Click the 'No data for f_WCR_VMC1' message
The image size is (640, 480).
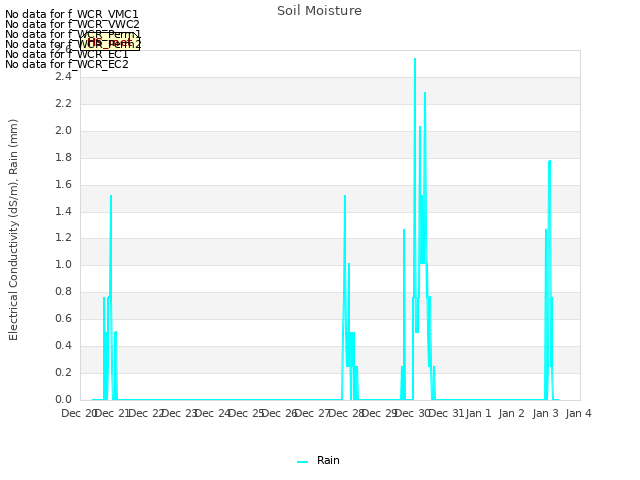click(x=71, y=14)
